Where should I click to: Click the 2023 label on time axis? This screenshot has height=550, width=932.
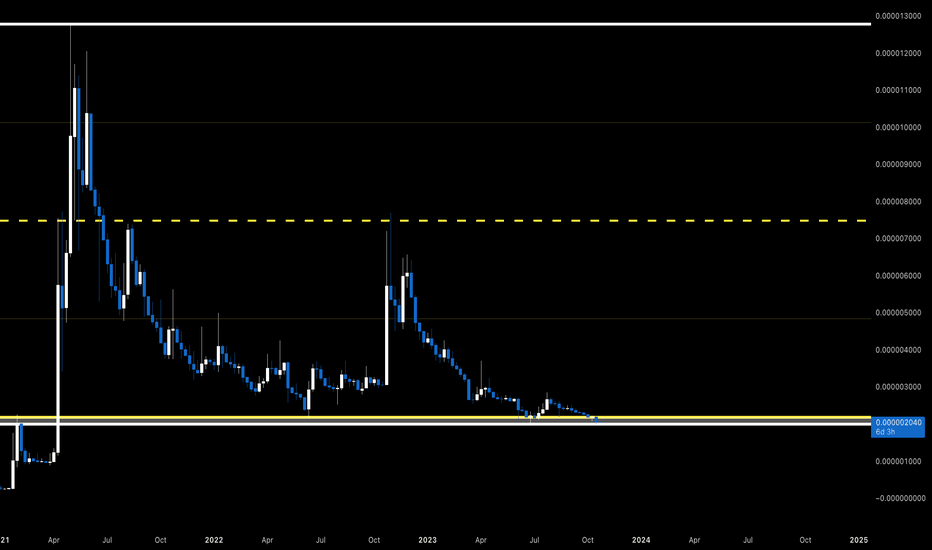(427, 540)
